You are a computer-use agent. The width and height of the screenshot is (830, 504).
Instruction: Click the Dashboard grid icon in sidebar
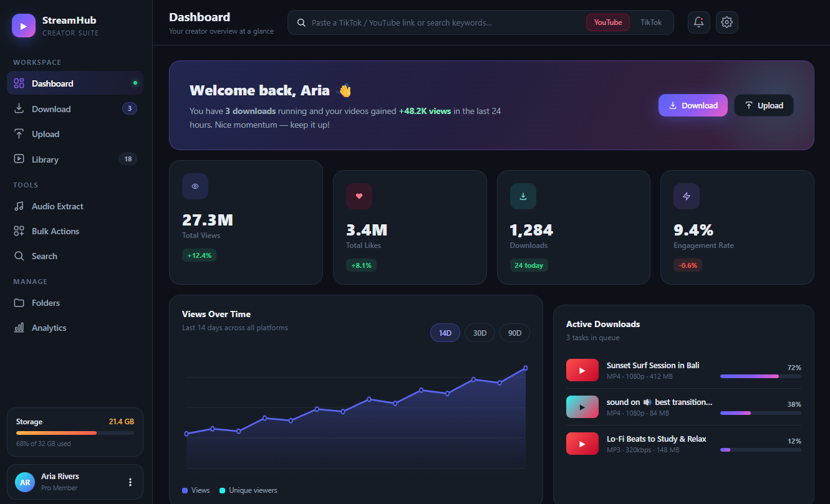point(19,83)
